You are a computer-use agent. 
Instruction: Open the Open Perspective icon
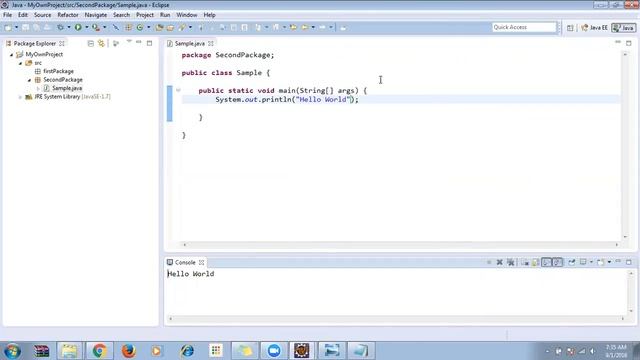pyautogui.click(x=570, y=28)
